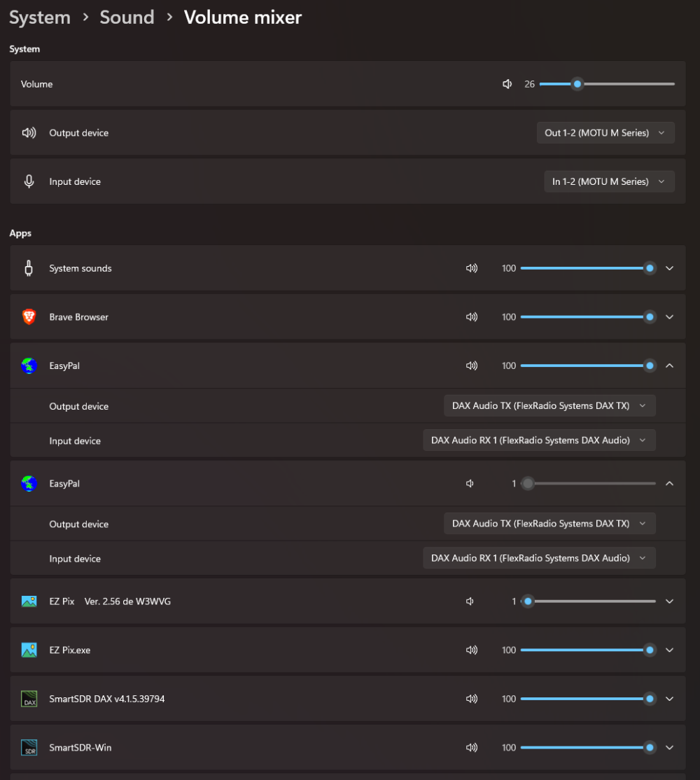Collapse the first EasyPal section

coord(669,365)
